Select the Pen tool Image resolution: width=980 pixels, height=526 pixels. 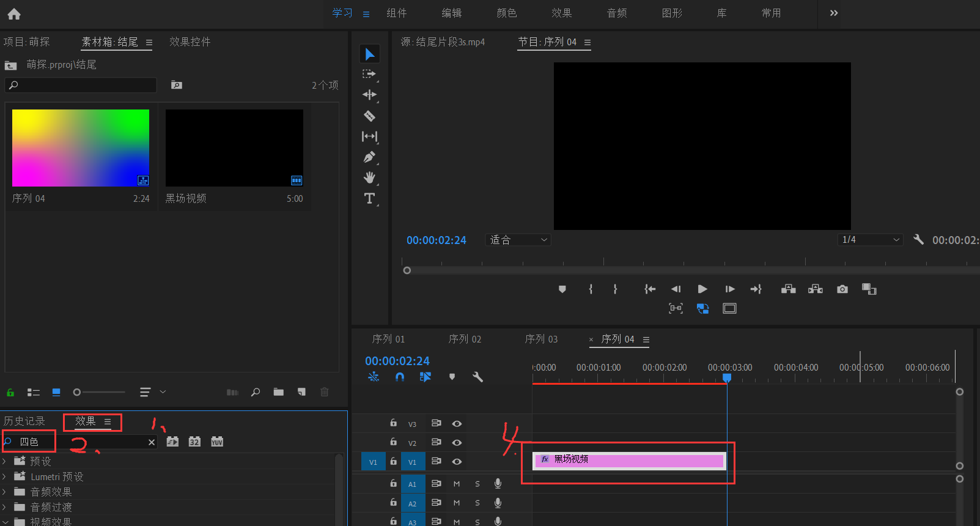[369, 157]
